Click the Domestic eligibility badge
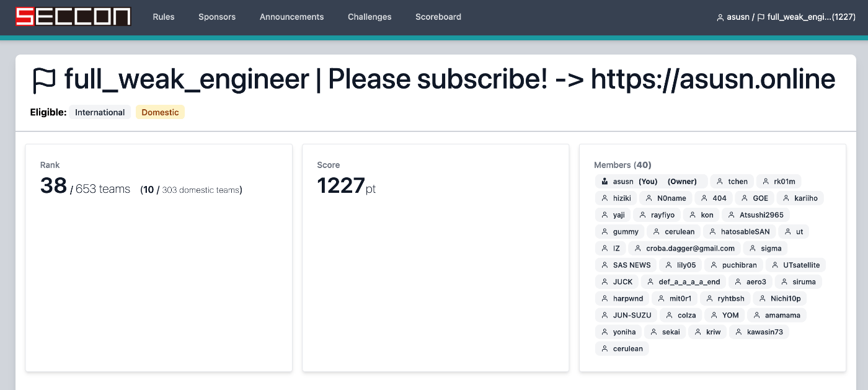 160,112
